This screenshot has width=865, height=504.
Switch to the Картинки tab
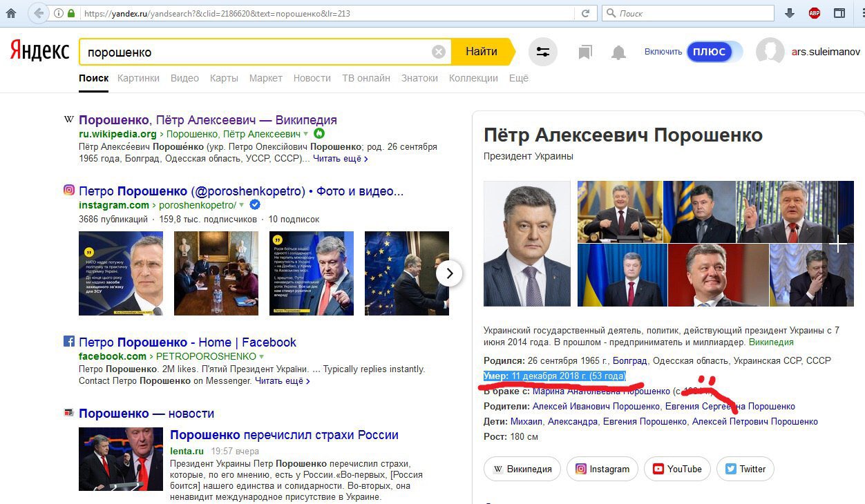pyautogui.click(x=138, y=78)
